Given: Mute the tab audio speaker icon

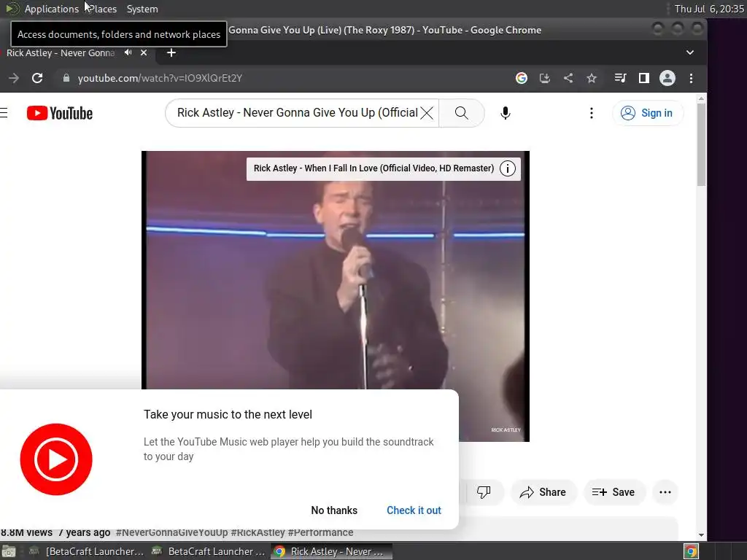Looking at the screenshot, I should click(128, 52).
